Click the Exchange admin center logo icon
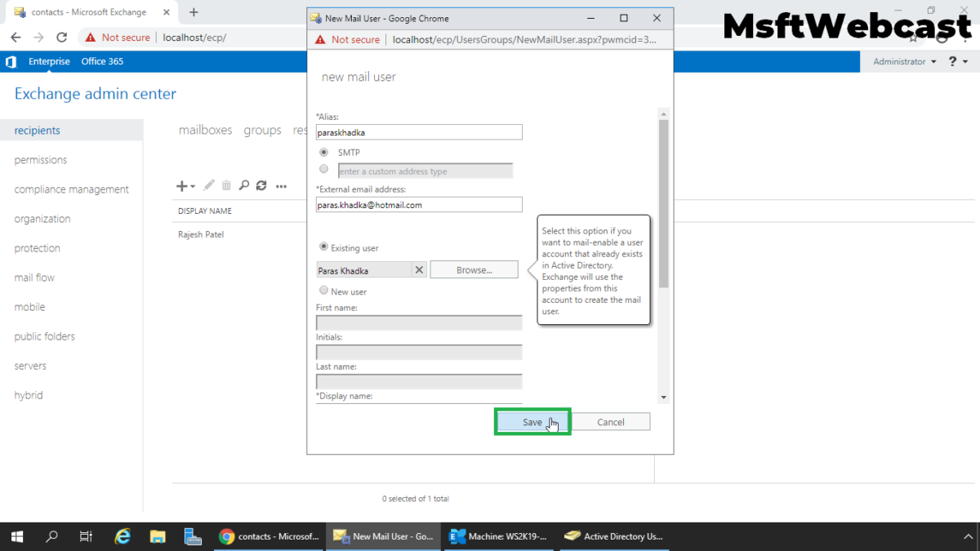 (x=11, y=61)
